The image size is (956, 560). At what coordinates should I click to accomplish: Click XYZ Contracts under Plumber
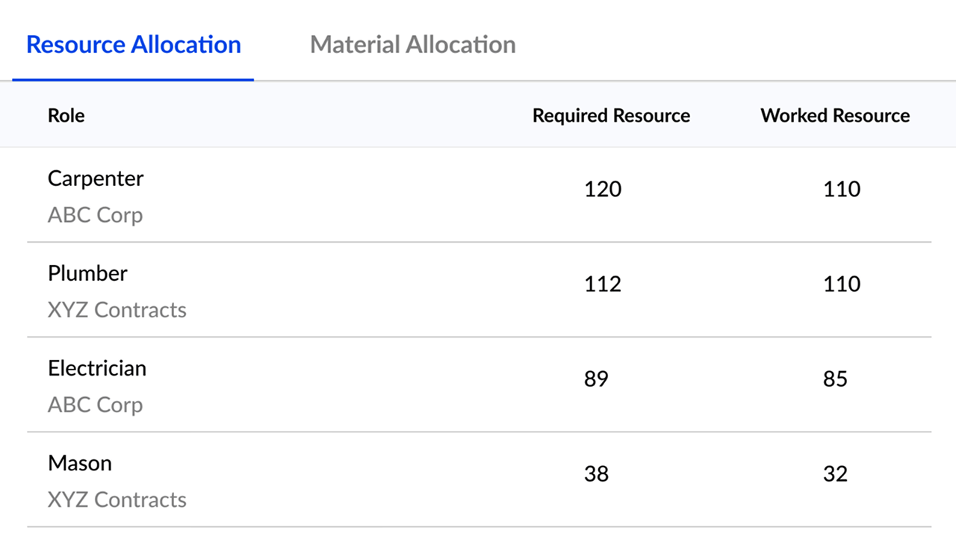(117, 310)
